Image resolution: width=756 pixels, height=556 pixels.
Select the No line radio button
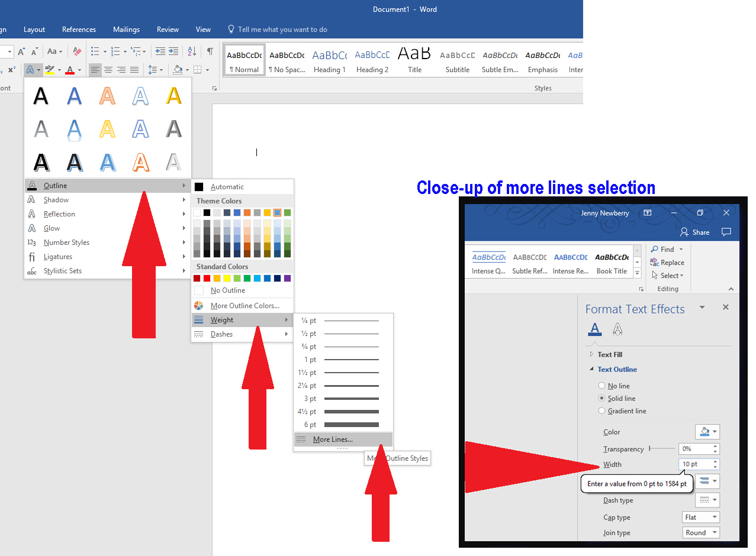602,386
